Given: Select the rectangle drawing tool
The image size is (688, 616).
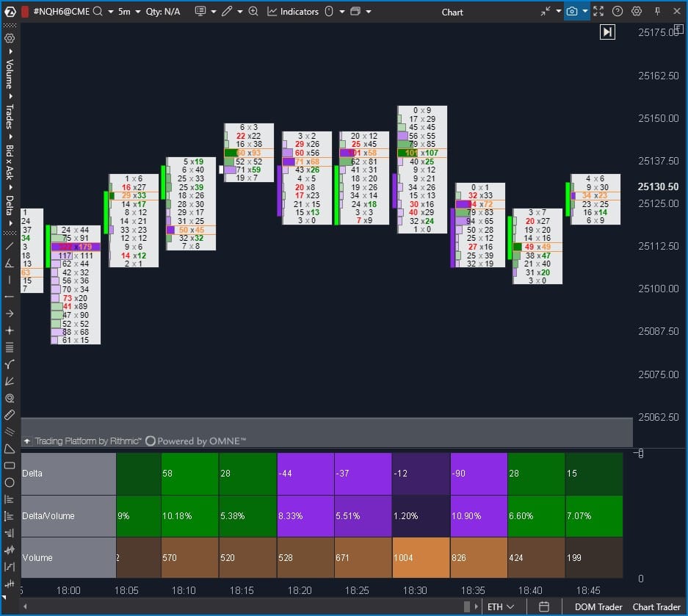Looking at the screenshot, I should pyautogui.click(x=10, y=465).
